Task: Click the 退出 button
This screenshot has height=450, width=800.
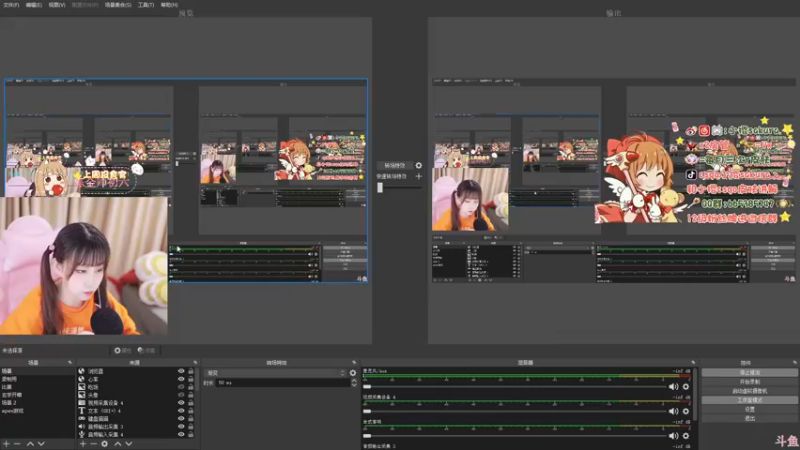Action: 749,418
